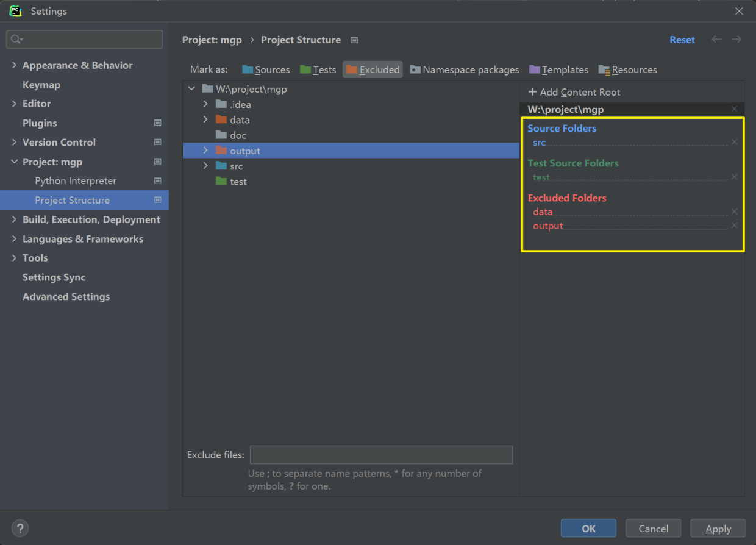Viewport: 756px width, 545px height.
Task: Expand the Build, Execution, Deployment section
Action: click(x=13, y=219)
